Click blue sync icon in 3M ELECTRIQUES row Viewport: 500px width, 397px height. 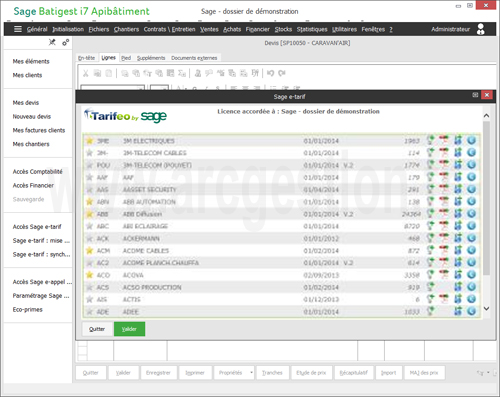click(x=458, y=140)
